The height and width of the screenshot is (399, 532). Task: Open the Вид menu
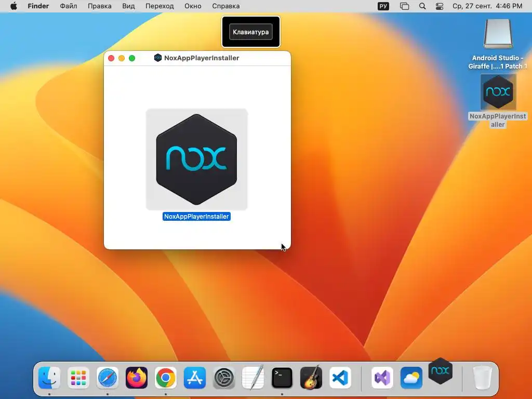click(x=128, y=6)
